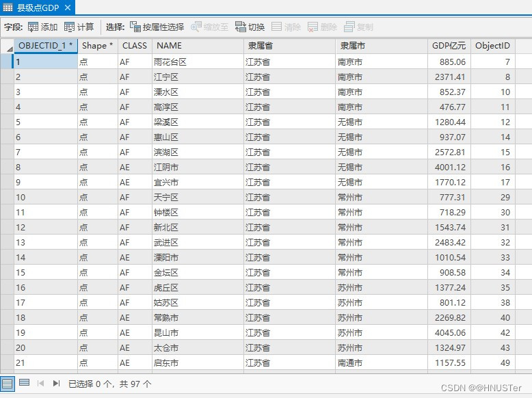Open Select By Attributes (按属性选择)

pos(157,27)
